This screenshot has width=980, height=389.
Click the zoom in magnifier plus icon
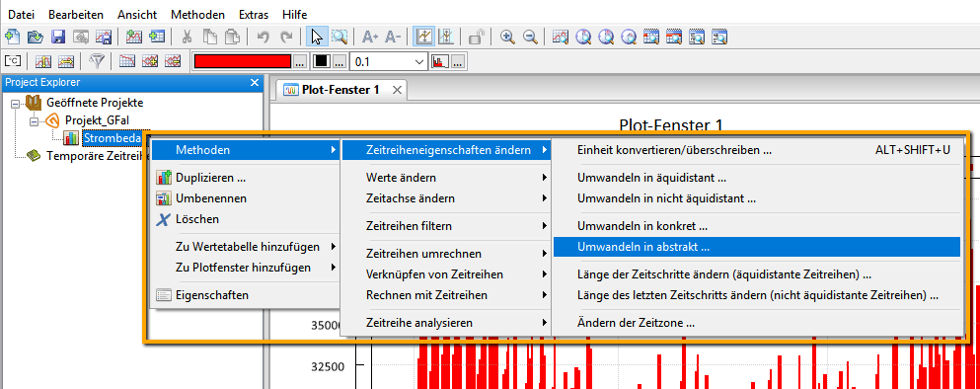click(507, 37)
